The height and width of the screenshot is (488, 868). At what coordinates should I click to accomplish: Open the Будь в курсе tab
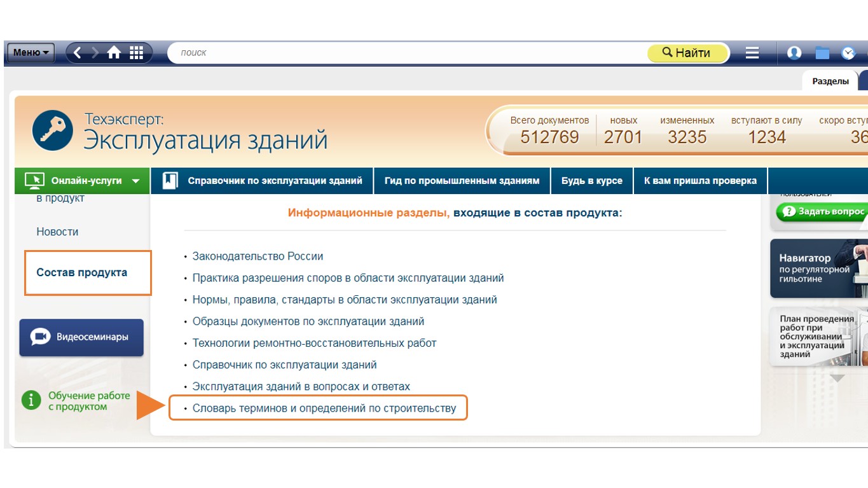coord(591,181)
